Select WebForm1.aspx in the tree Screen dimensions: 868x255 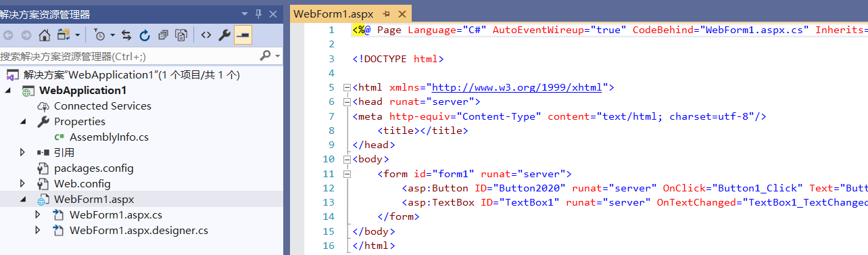[x=95, y=200]
